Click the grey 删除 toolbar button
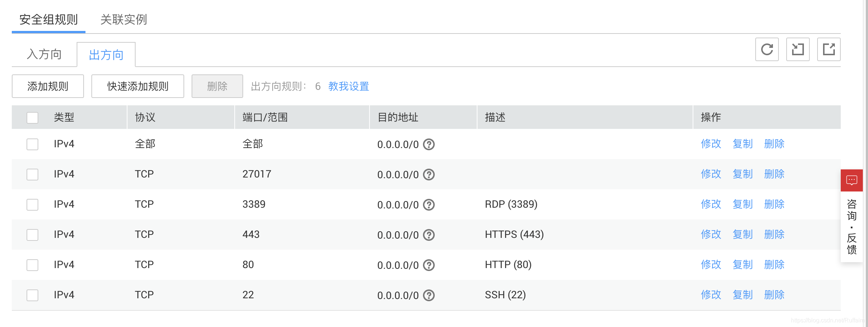This screenshot has height=327, width=868. (217, 86)
